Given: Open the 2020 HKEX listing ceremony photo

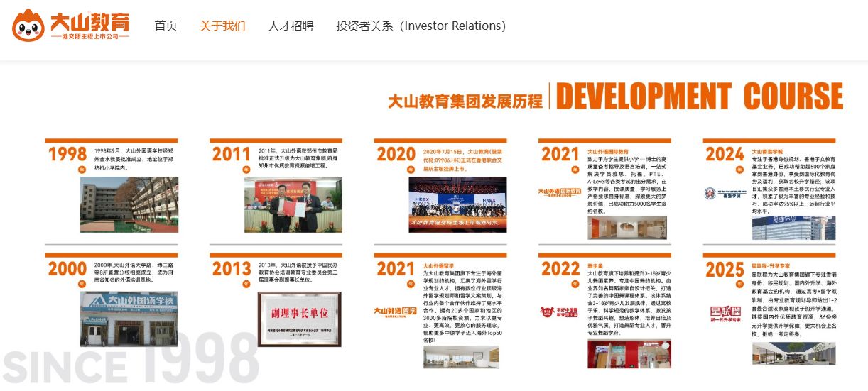Looking at the screenshot, I should [457, 204].
